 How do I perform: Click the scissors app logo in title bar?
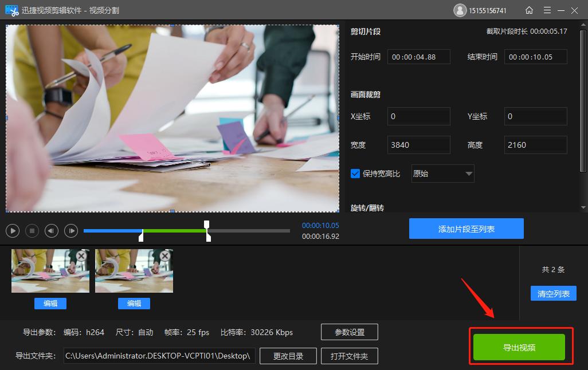tap(11, 10)
